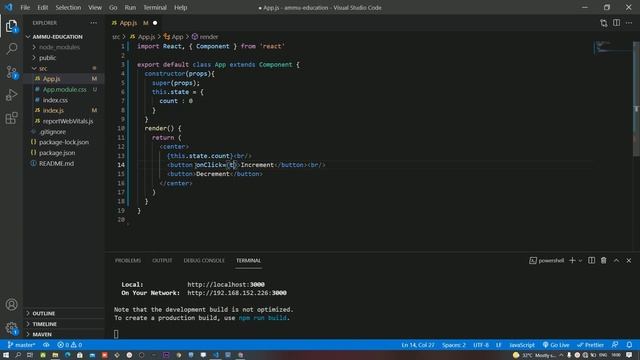640x360 pixels.
Task: Collapse the src folder
Action: pyautogui.click(x=43, y=69)
